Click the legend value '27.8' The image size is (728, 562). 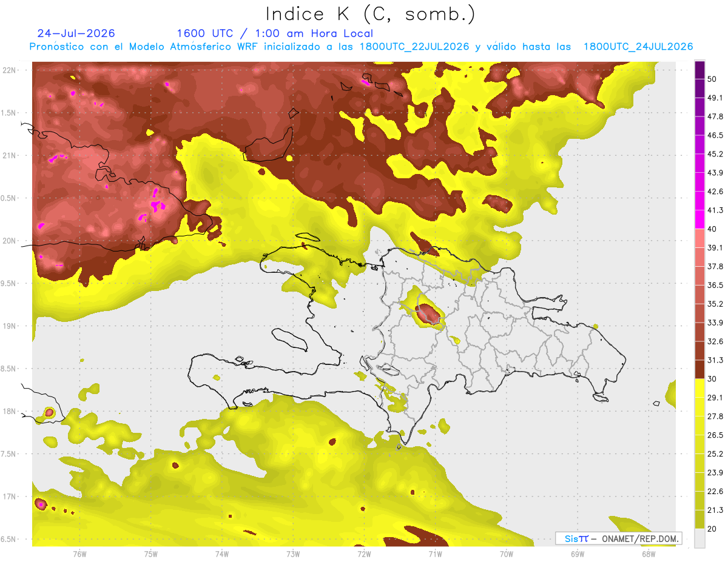coord(715,416)
